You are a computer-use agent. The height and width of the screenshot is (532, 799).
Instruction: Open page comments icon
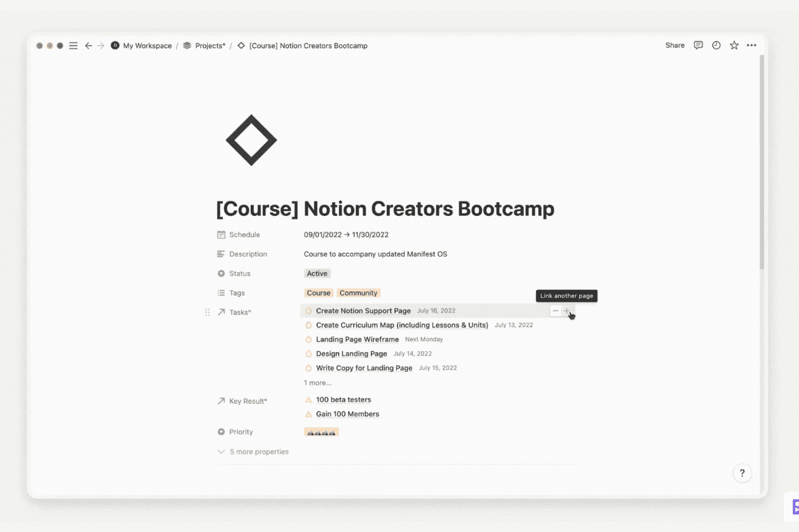698,45
